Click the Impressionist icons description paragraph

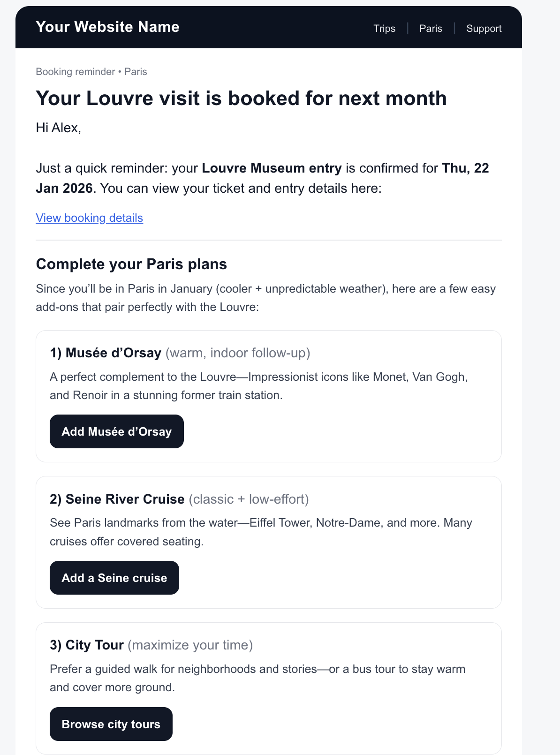click(x=258, y=386)
